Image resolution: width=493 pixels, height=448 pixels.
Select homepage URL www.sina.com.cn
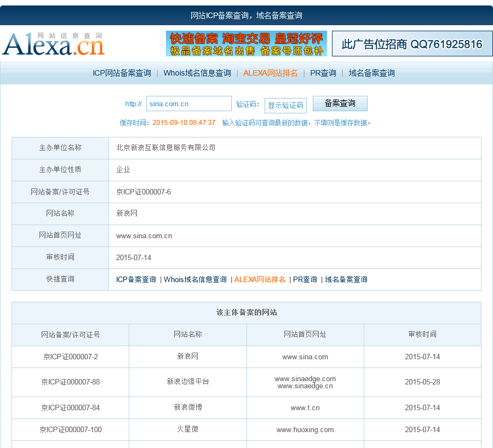[144, 236]
